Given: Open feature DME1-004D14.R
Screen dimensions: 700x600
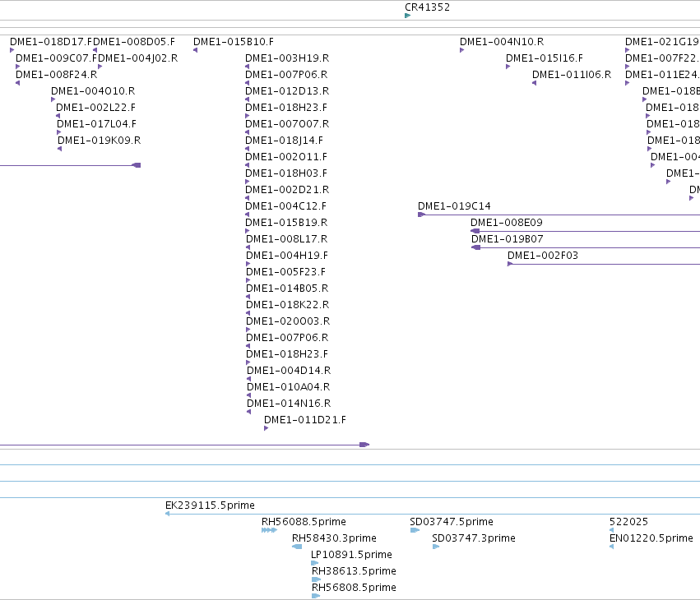Looking at the screenshot, I should click(289, 372).
